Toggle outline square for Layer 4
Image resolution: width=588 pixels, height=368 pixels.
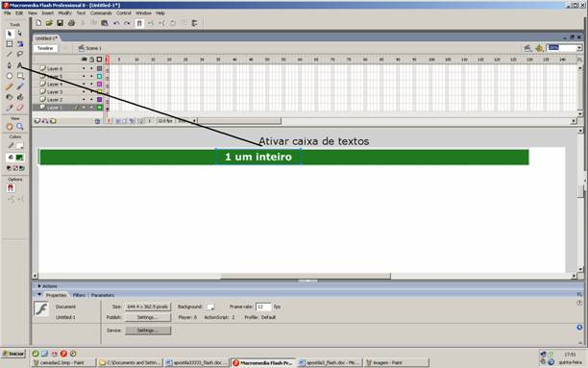coord(99,84)
